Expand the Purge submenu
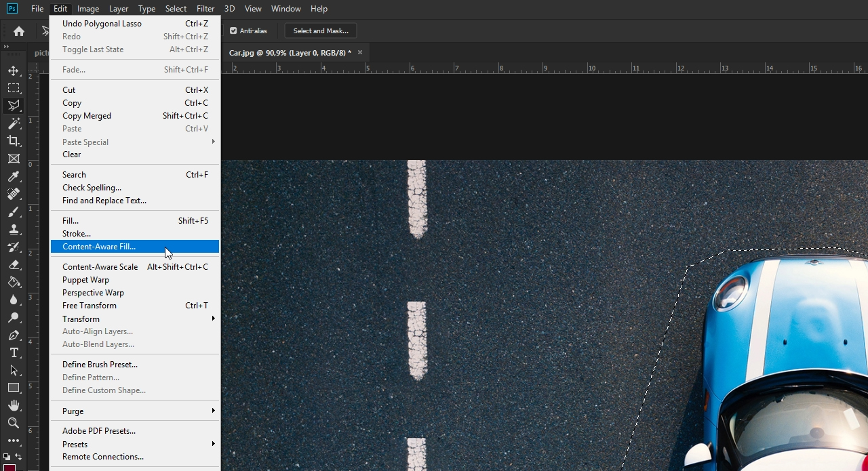 (135, 411)
